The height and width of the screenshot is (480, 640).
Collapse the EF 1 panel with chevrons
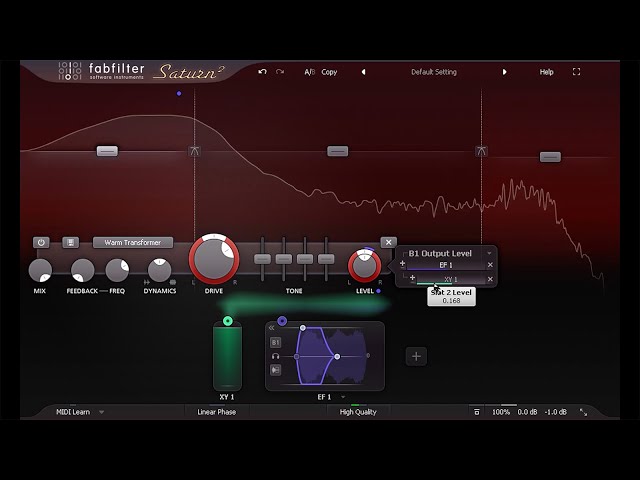click(271, 328)
